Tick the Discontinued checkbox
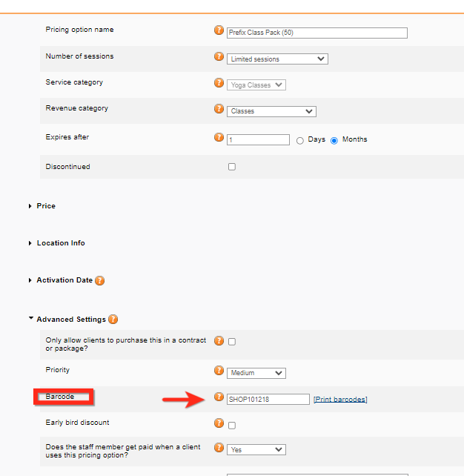This screenshot has width=464, height=476. click(x=232, y=167)
